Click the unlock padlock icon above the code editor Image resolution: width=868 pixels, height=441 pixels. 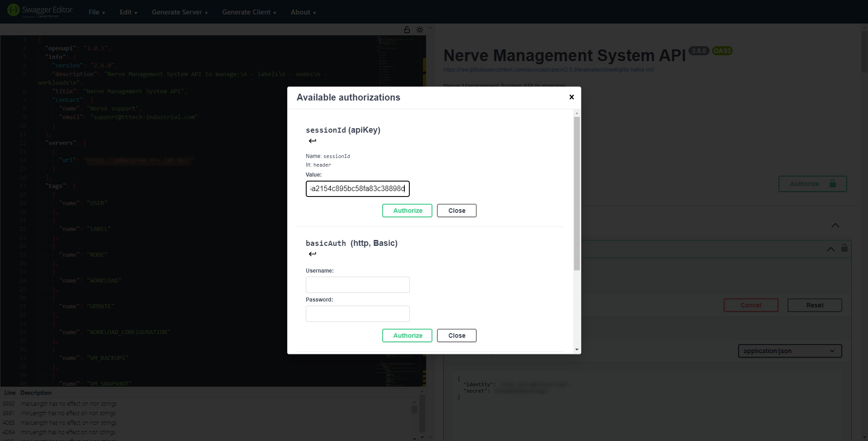pyautogui.click(x=406, y=29)
